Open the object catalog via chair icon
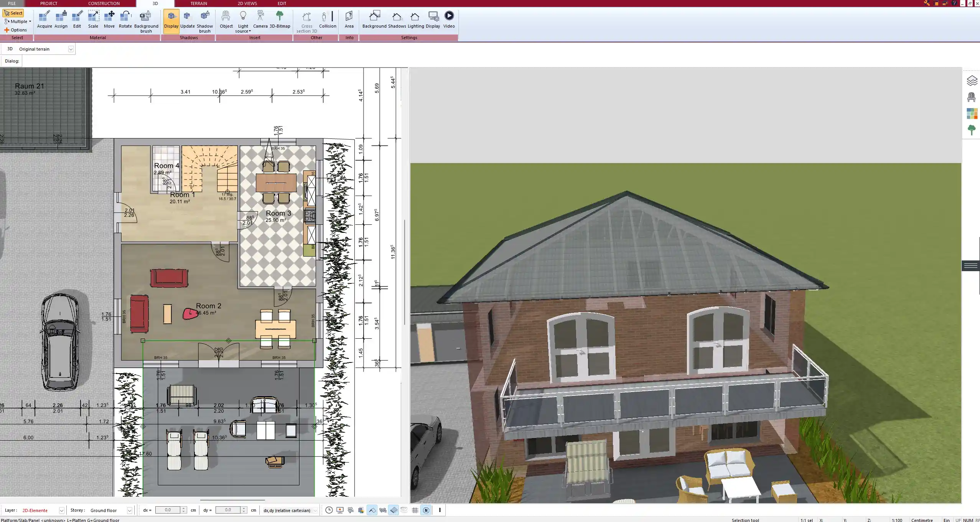The width and height of the screenshot is (980, 522). (x=971, y=97)
